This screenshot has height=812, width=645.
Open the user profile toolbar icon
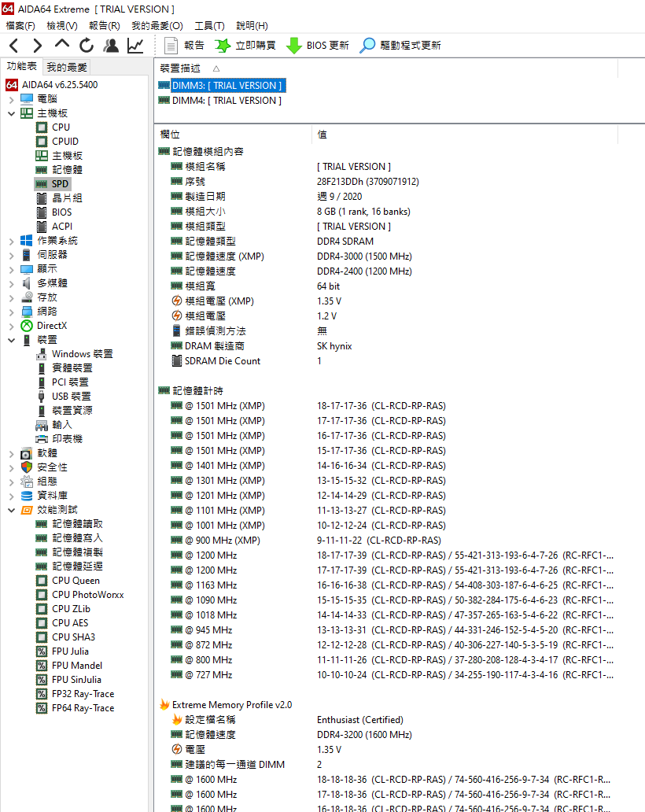tap(111, 46)
